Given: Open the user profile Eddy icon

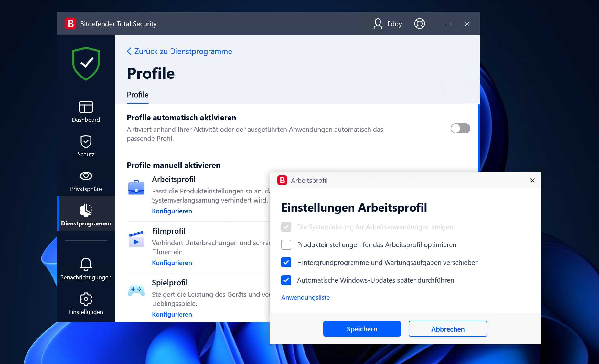Looking at the screenshot, I should pyautogui.click(x=378, y=24).
